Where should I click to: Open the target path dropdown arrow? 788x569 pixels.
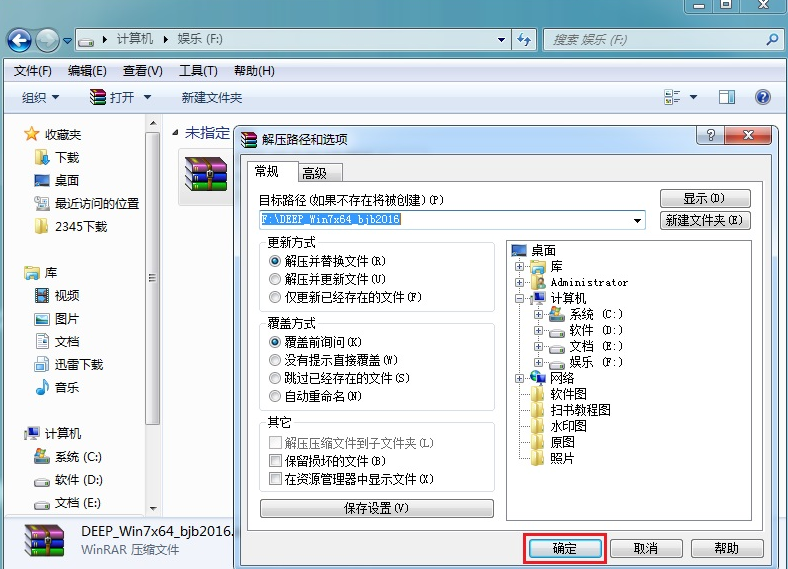click(x=637, y=220)
